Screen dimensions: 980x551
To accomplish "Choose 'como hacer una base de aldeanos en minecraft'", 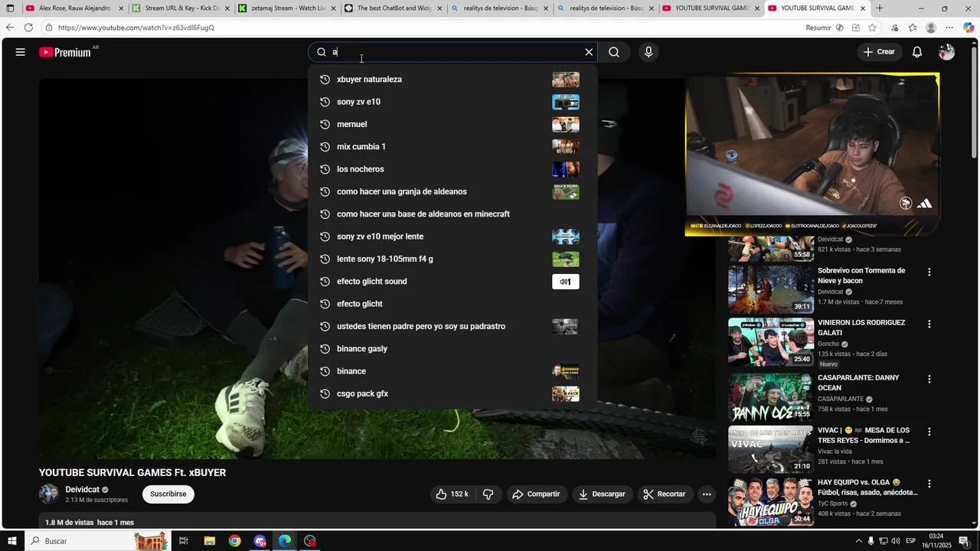I will 452,214.
